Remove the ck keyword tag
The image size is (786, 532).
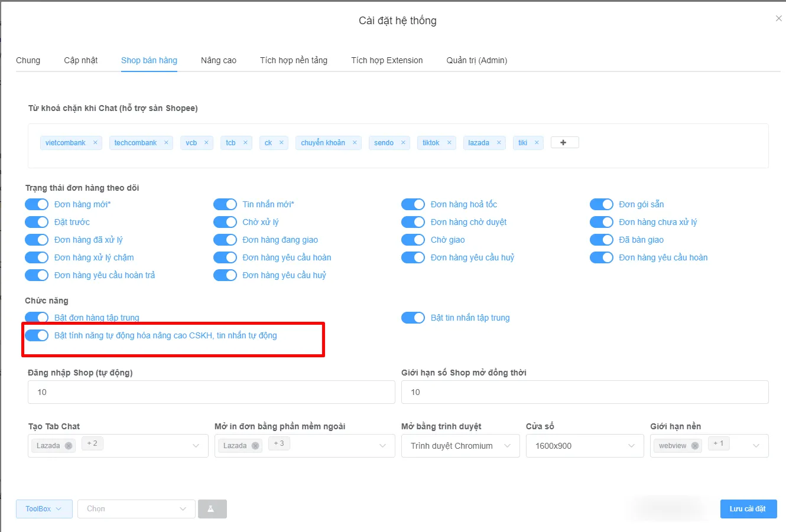(x=281, y=143)
